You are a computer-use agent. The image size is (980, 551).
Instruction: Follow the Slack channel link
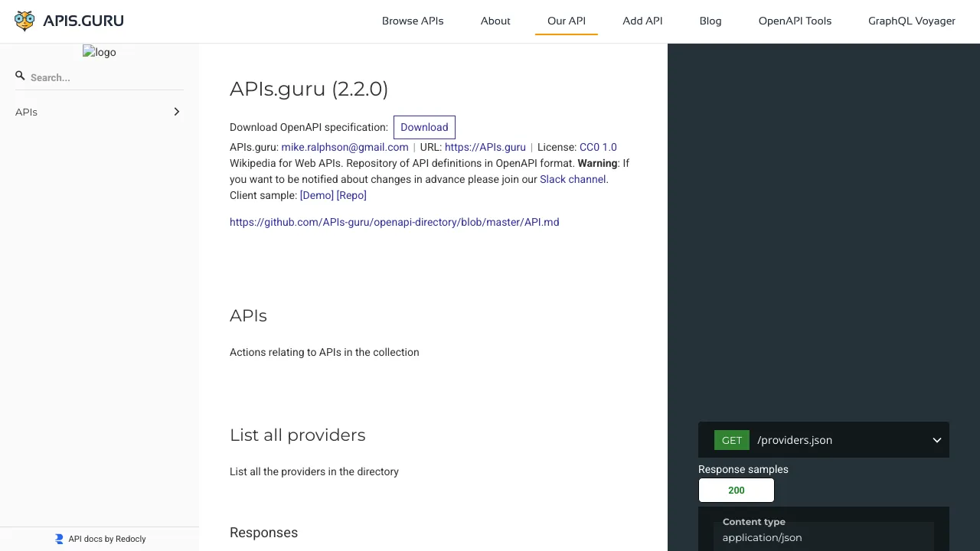click(x=573, y=179)
